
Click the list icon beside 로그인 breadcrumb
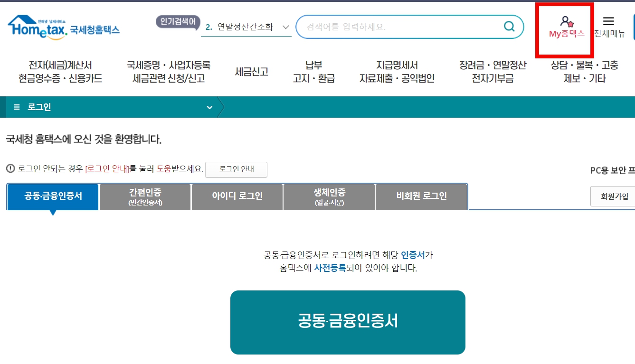pyautogui.click(x=16, y=107)
